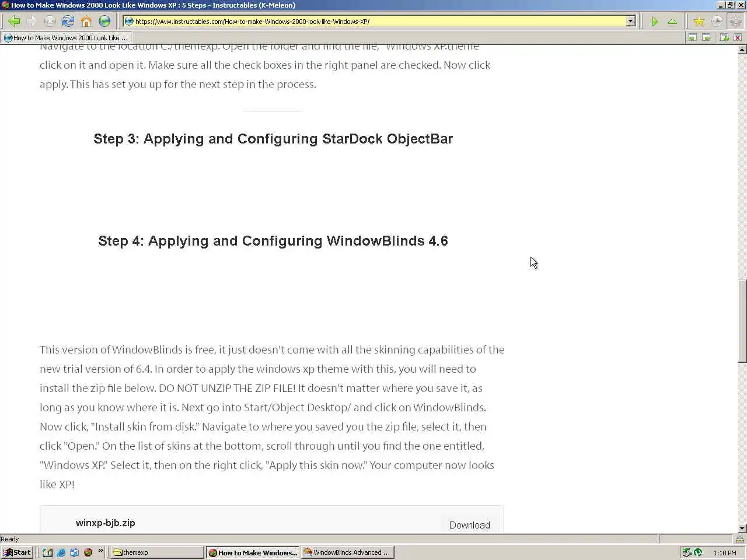Click the padlock security icon in the status bar
The image size is (747, 560).
pos(739,539)
